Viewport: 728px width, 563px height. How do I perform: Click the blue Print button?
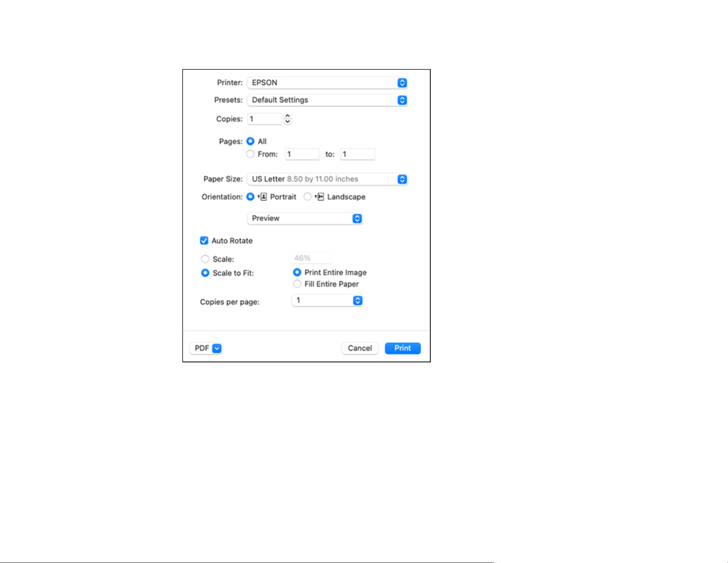403,348
